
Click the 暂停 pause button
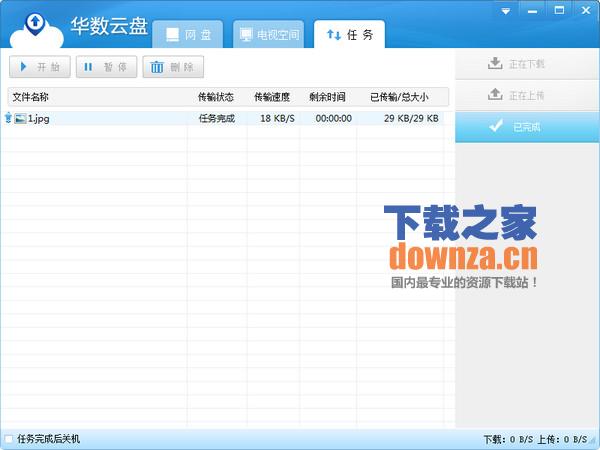tap(106, 67)
